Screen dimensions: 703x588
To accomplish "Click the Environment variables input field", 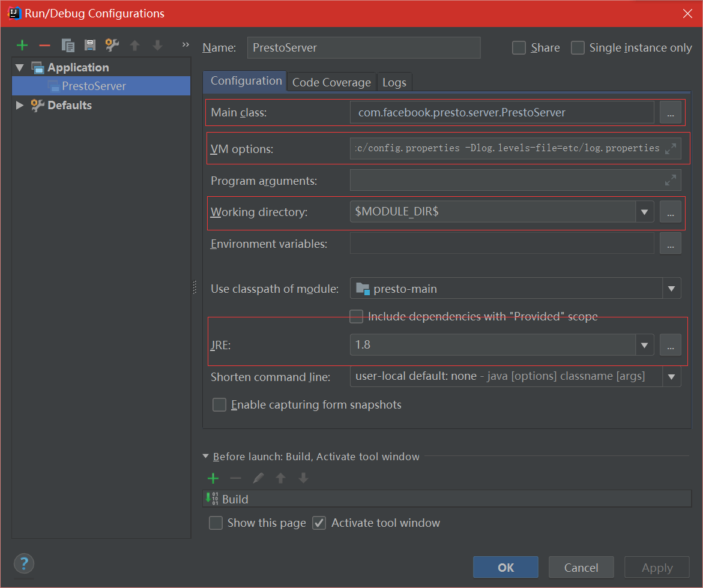I will click(x=502, y=244).
